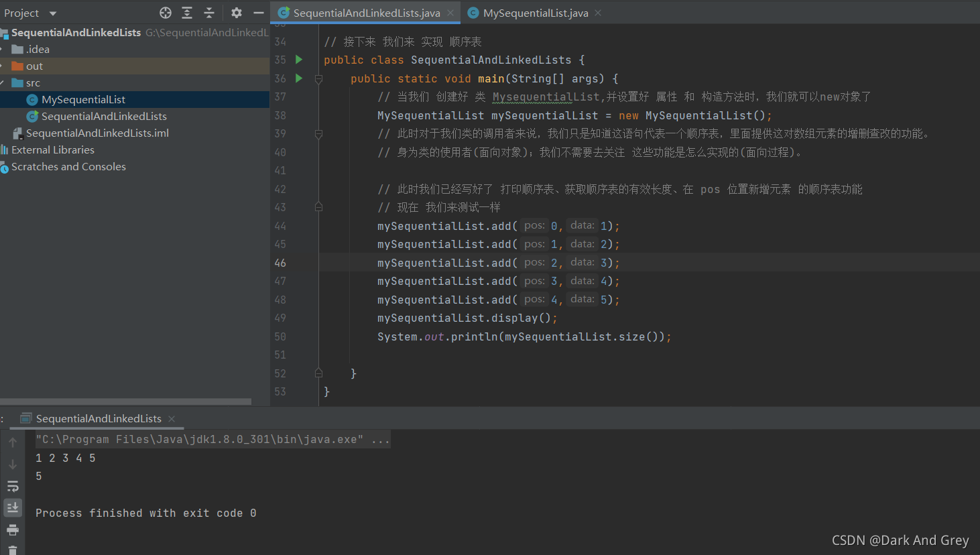Hide the Project panel with minus icon
The image size is (980, 555).
pos(258,13)
